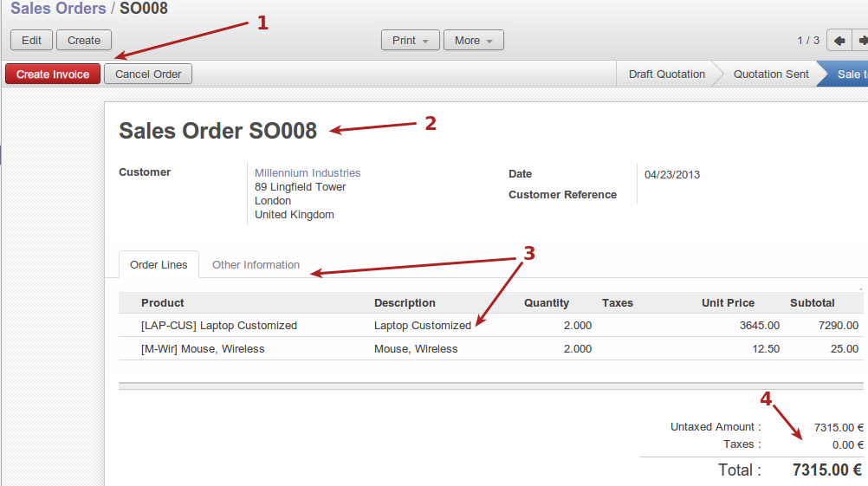Click the Edit button

tap(31, 41)
